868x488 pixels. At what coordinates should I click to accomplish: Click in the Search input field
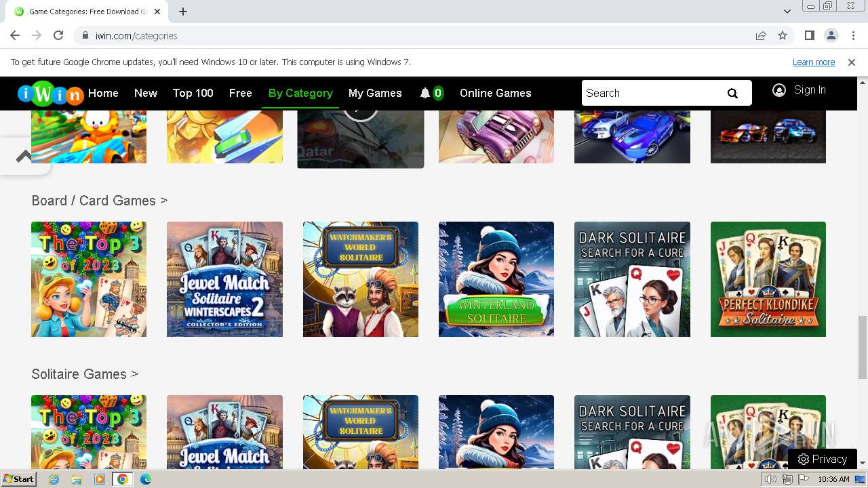point(651,94)
